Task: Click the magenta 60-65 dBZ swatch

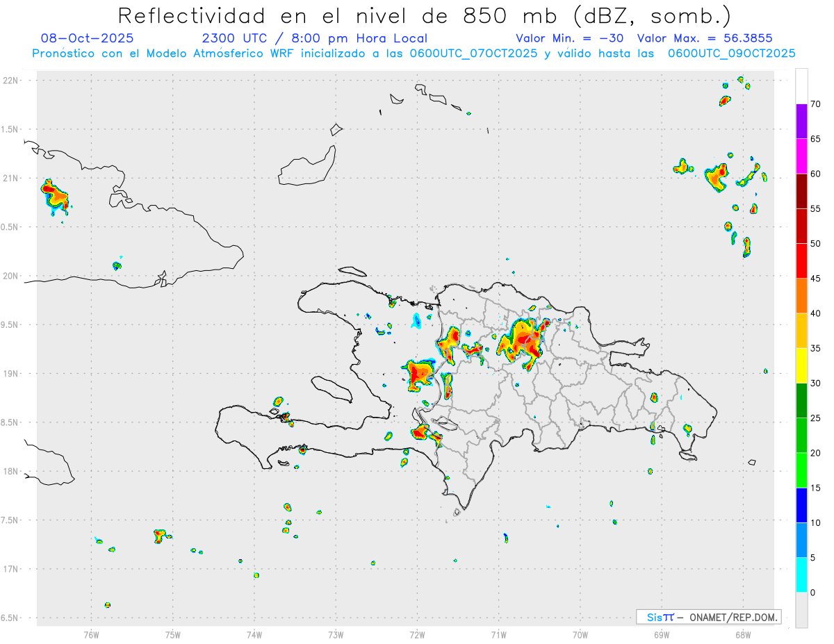Action: [801, 156]
